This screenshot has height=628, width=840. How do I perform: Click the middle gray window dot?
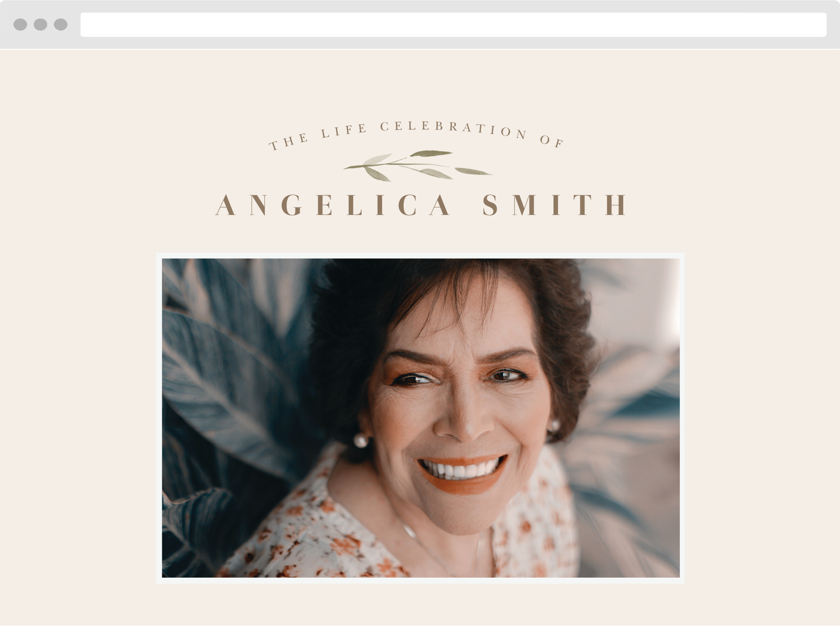click(40, 24)
